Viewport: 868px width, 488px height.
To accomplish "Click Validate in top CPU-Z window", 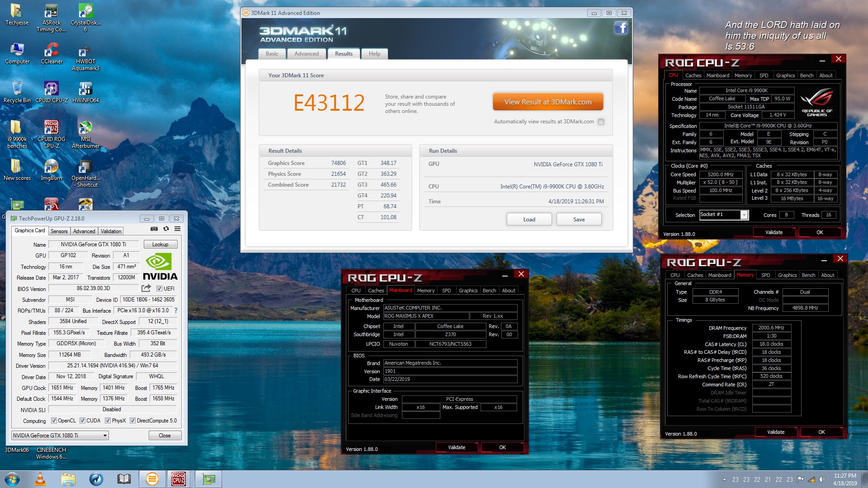I will point(774,232).
